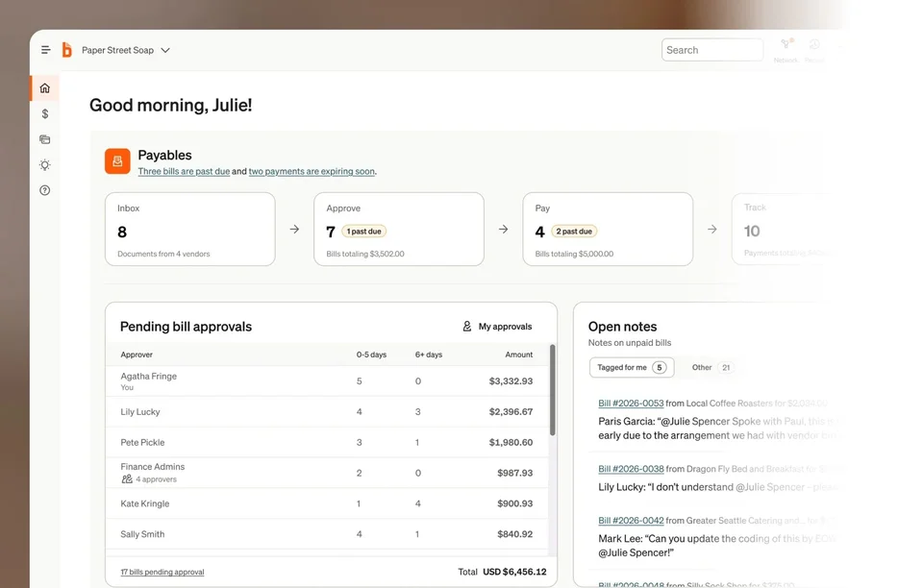The width and height of the screenshot is (923, 588).
Task: Click the Mark Lee note text
Action: pos(716,546)
